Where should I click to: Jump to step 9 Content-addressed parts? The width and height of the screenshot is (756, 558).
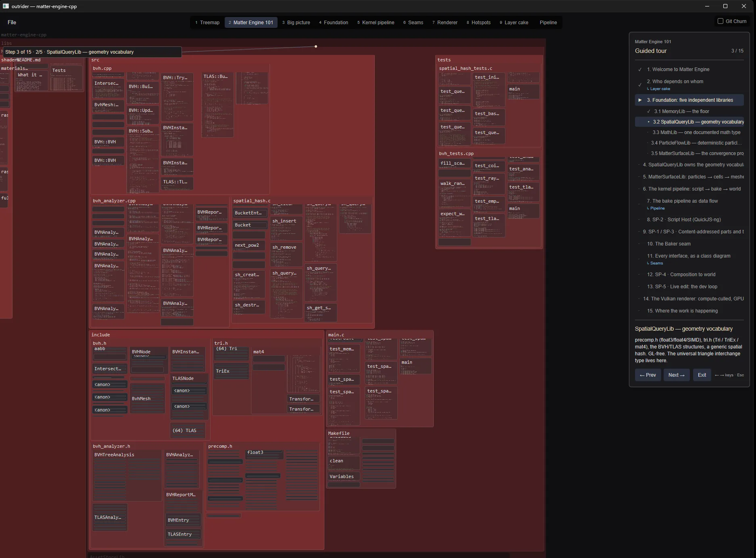[x=689, y=232]
